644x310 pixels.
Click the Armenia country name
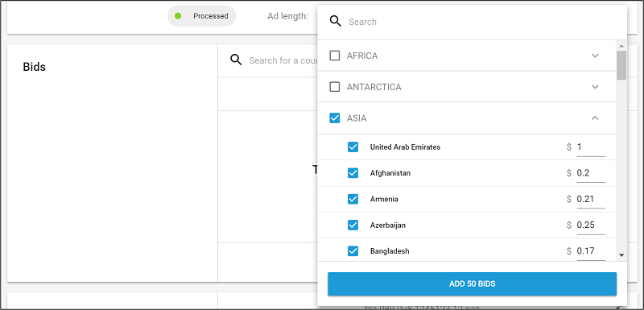click(384, 199)
